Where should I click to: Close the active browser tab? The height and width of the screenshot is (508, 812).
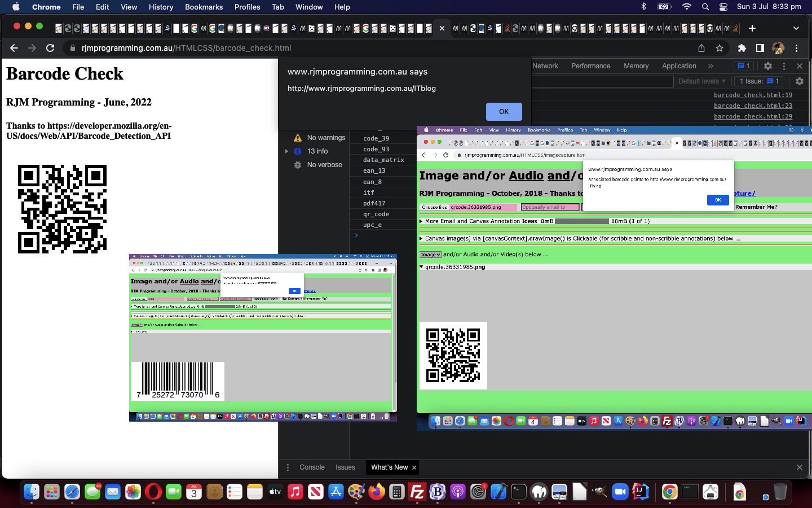[x=442, y=28]
